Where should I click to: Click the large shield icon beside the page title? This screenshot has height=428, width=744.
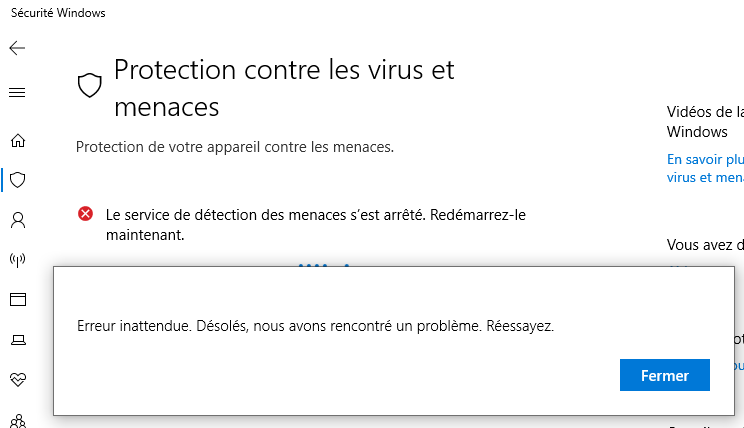(x=90, y=86)
